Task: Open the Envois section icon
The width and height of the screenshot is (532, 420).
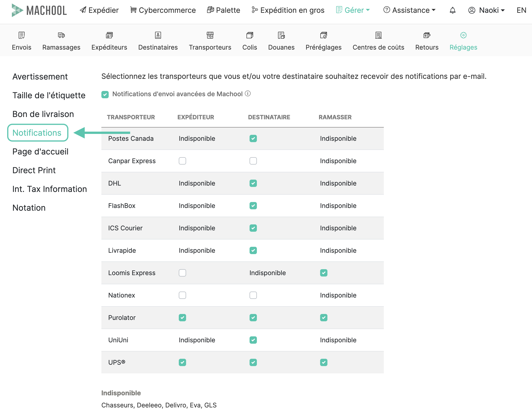Action: (x=22, y=35)
